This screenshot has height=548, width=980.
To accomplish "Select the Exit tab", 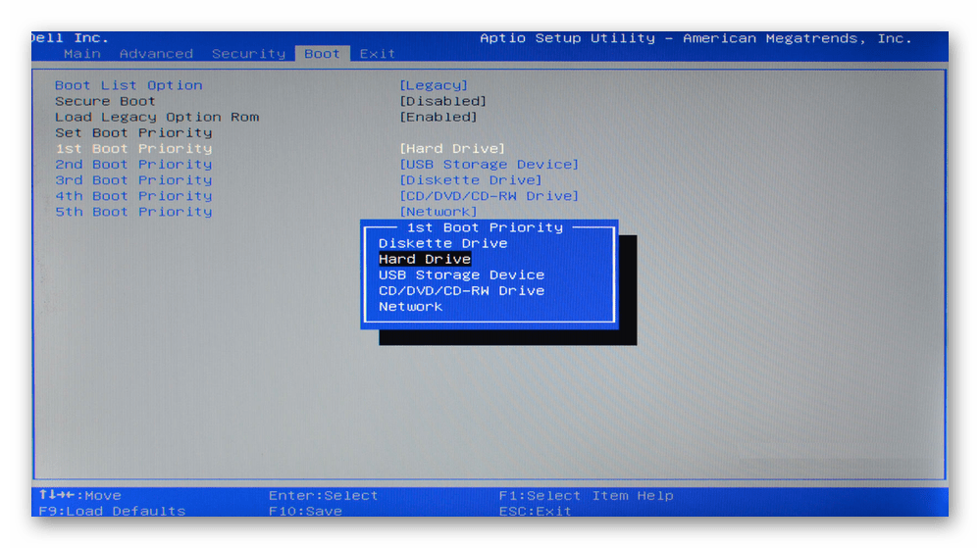I will 377,54.
